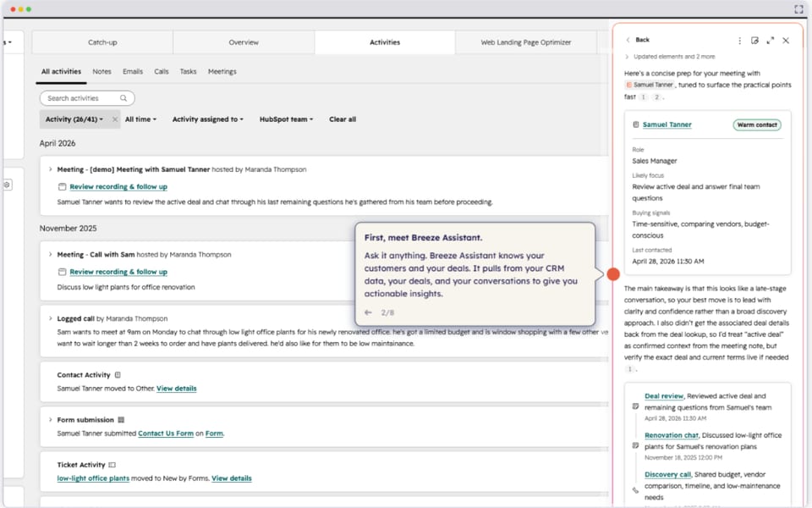
Task: Open citation 1 after 'fast'
Action: pos(643,97)
